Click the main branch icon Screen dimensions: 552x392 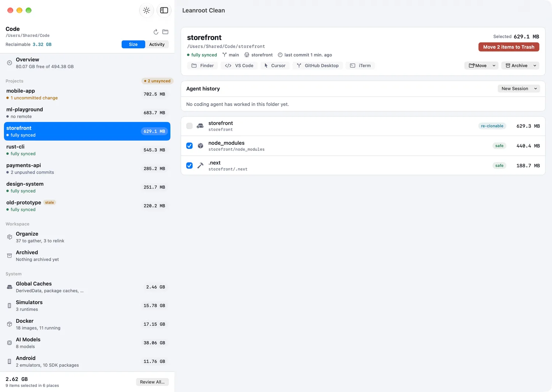point(224,55)
